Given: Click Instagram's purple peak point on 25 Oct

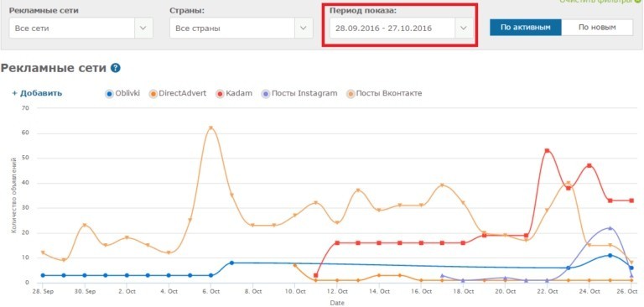Looking at the screenshot, I should pos(610,227).
